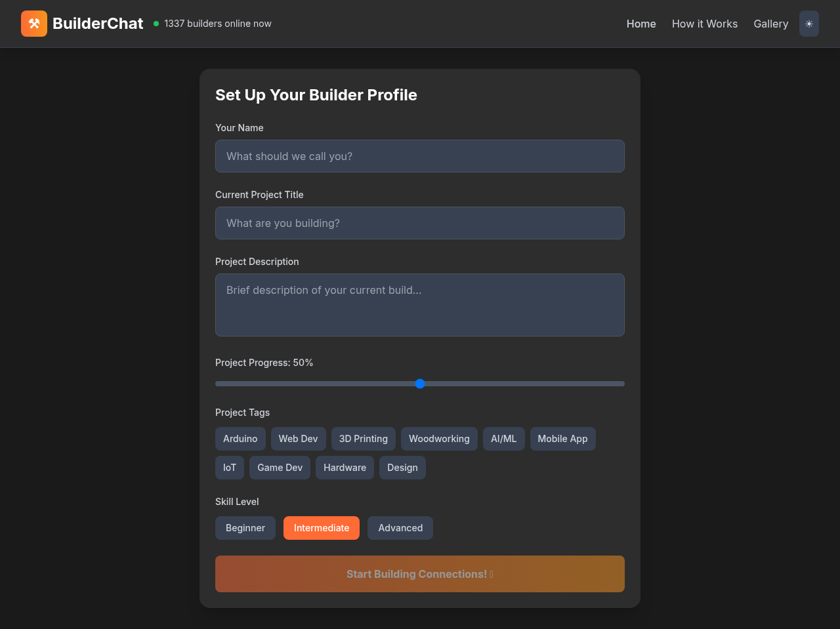
Task: Choose the Beginner skill level
Action: point(245,527)
